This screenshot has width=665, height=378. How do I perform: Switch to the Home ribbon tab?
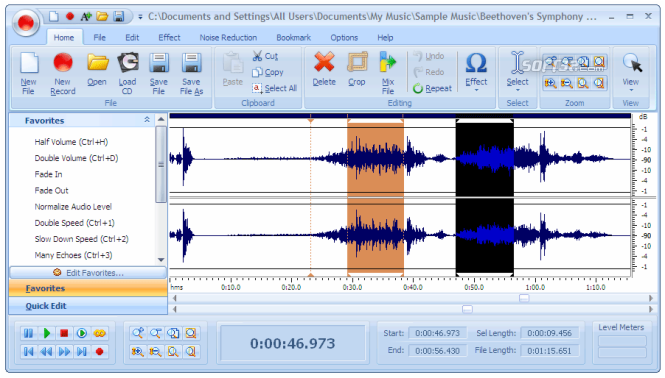64,38
